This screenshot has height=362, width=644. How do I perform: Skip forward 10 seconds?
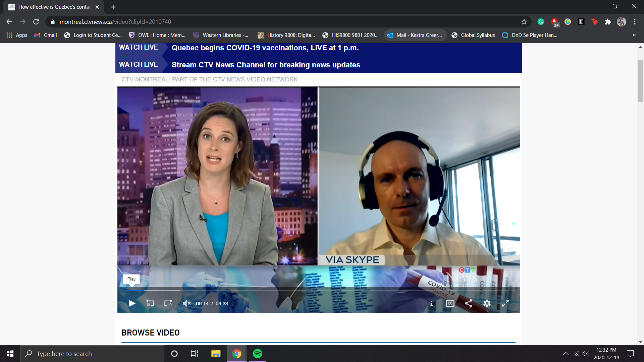pyautogui.click(x=168, y=303)
